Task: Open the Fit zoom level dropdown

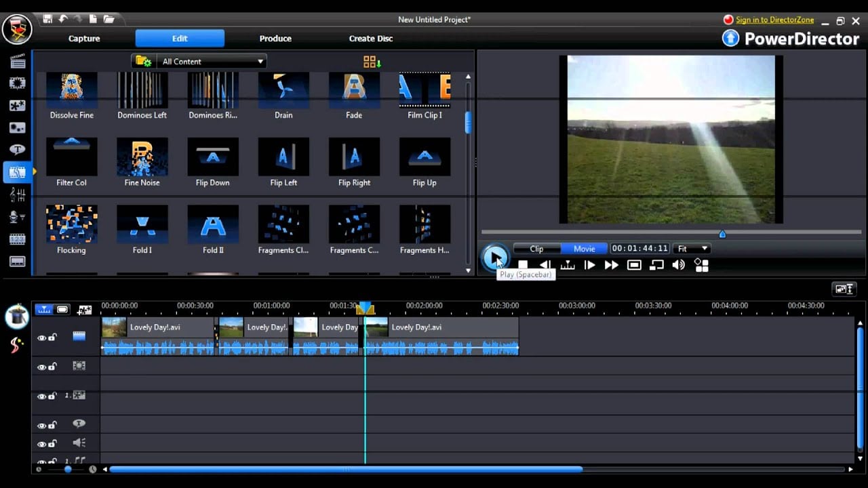Action: pyautogui.click(x=692, y=248)
